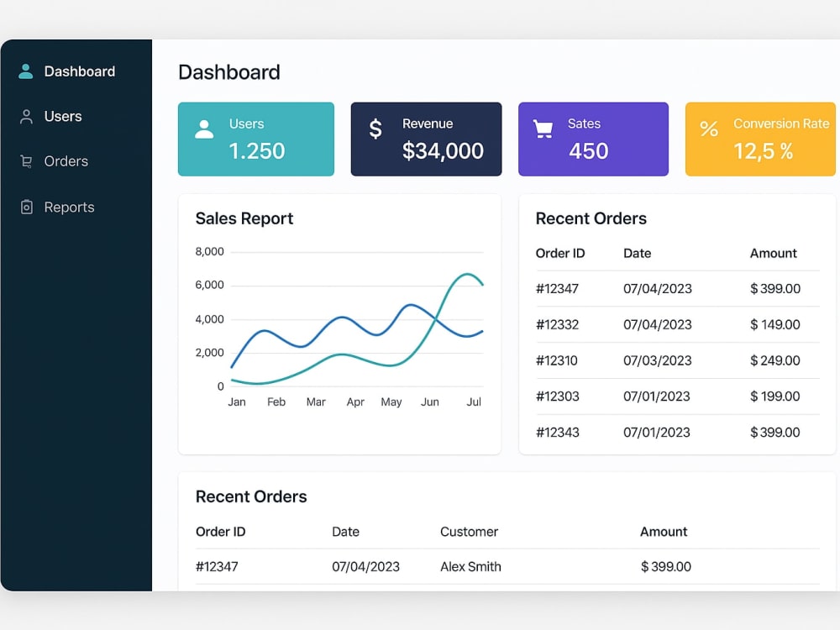
Task: Click Amount header in upper Recent Orders table
Action: 773,254
